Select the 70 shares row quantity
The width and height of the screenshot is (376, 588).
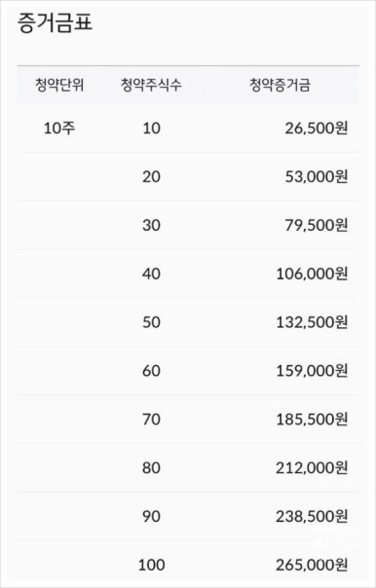pyautogui.click(x=151, y=420)
